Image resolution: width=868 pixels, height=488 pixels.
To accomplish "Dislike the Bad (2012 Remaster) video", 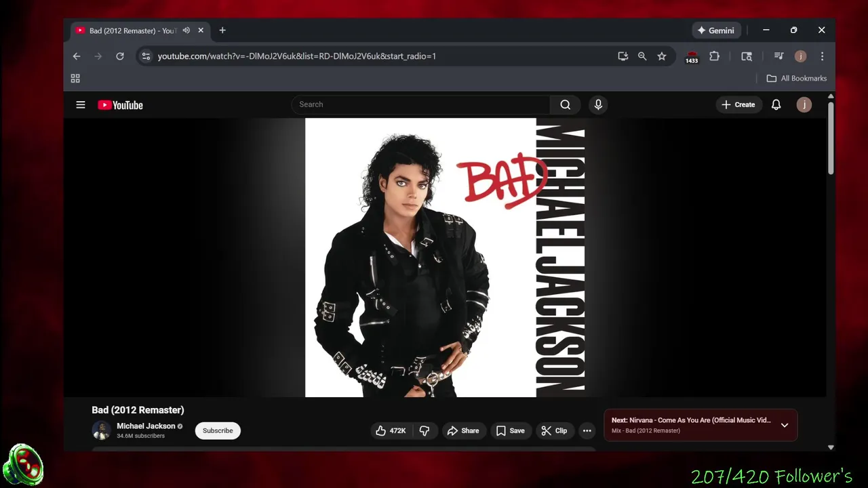I will pos(425,431).
